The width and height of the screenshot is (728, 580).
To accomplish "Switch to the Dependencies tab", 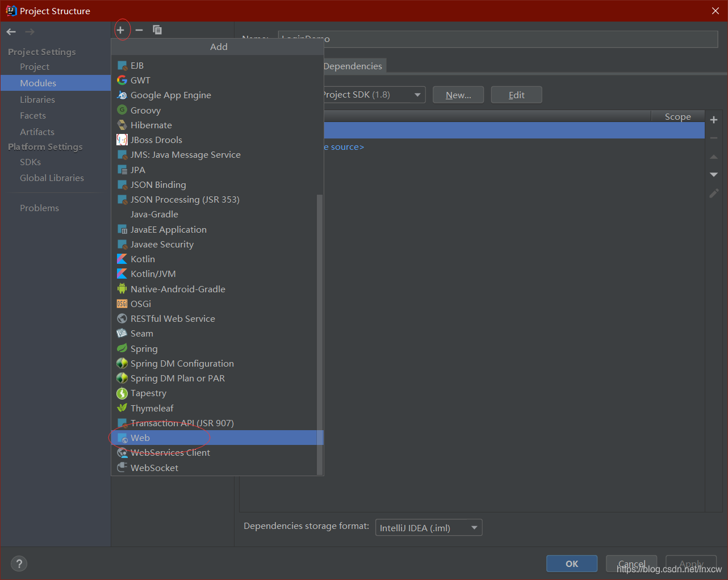I will coord(354,66).
